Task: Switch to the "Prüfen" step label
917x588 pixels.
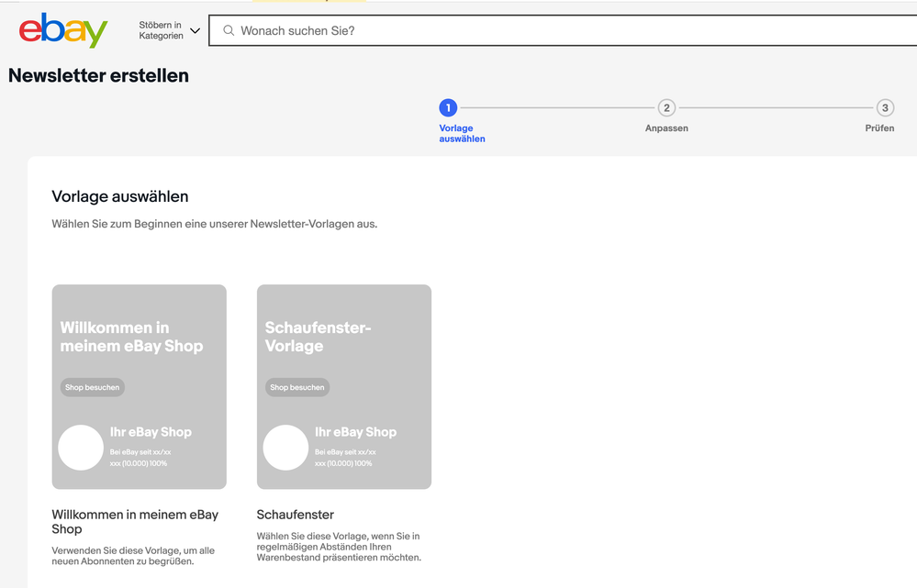Action: tap(878, 128)
